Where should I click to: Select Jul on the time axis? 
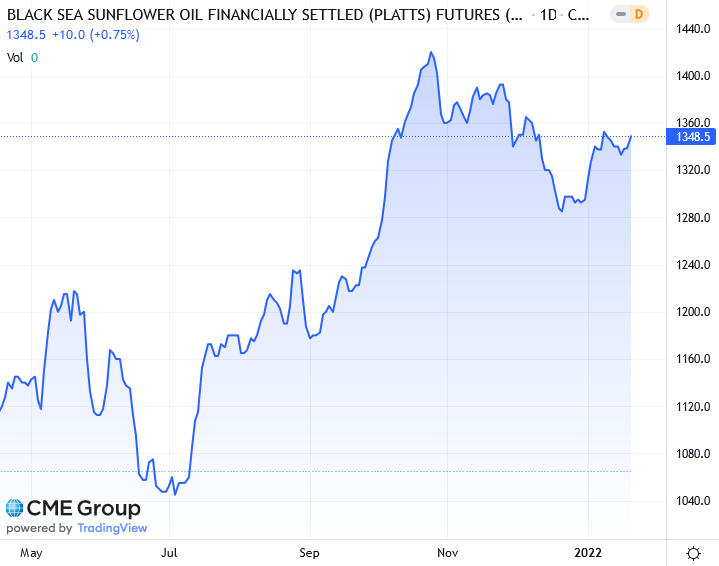(x=169, y=552)
